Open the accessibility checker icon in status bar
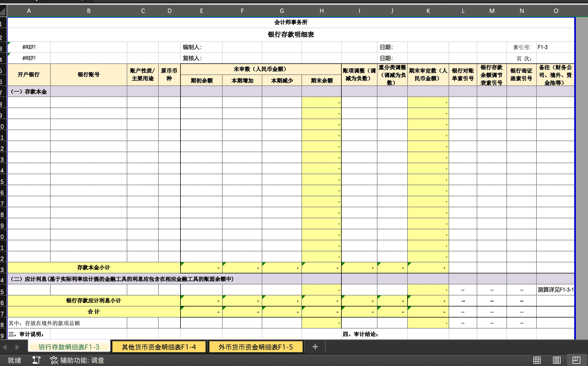Viewport: 588px width, 366px height. coord(54,360)
